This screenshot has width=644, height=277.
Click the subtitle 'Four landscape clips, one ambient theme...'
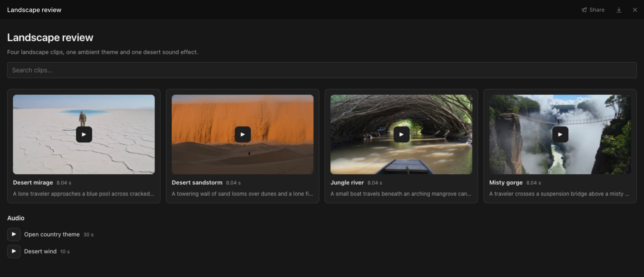(102, 52)
